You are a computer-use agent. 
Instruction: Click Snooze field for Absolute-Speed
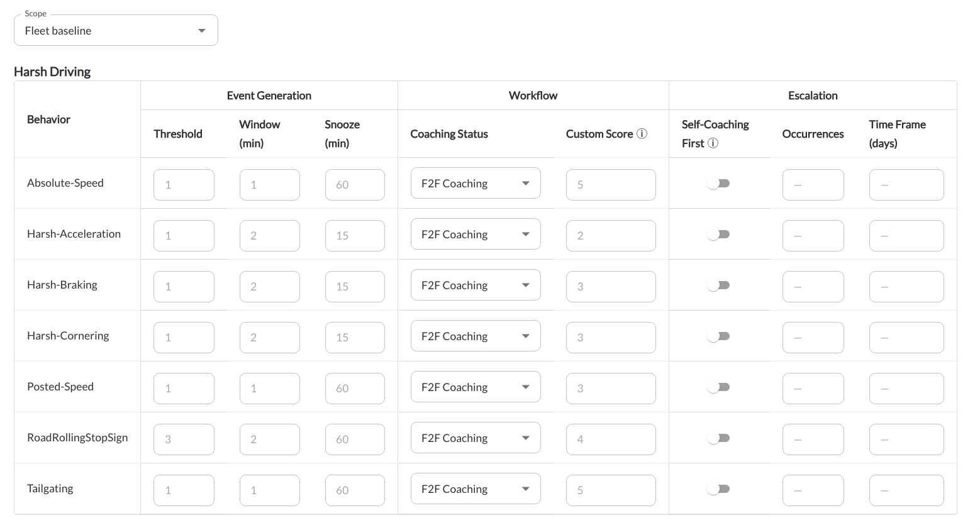click(x=355, y=185)
